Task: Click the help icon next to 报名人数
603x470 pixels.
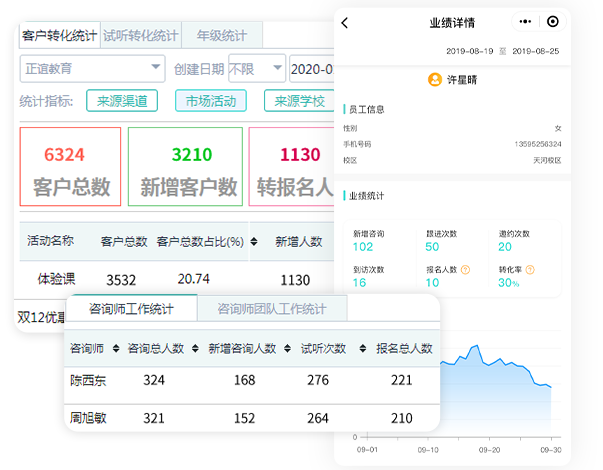Action: [465, 269]
